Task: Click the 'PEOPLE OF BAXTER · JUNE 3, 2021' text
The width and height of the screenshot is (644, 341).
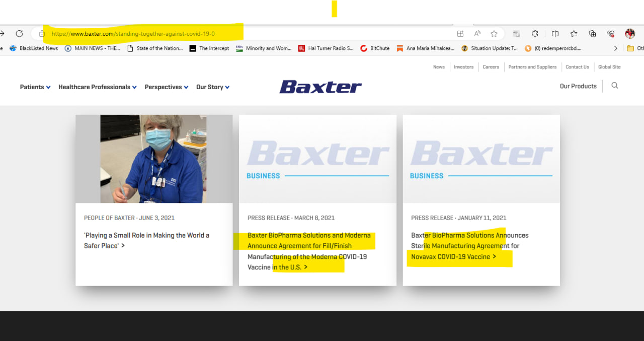Action: pyautogui.click(x=129, y=218)
